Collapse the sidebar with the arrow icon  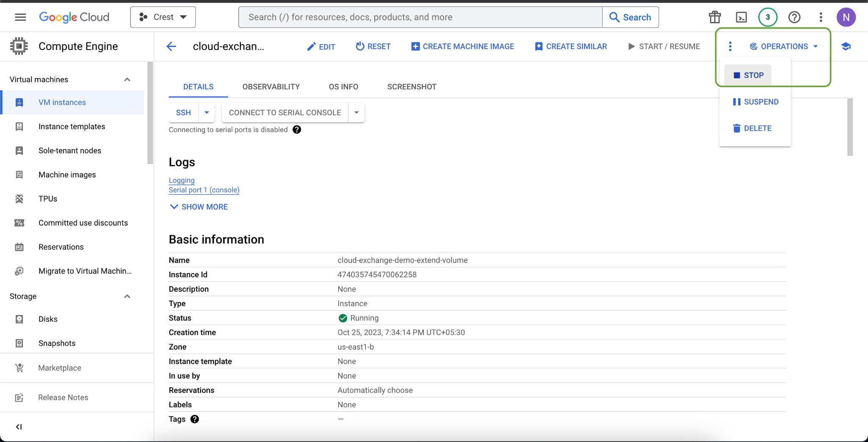(x=19, y=427)
